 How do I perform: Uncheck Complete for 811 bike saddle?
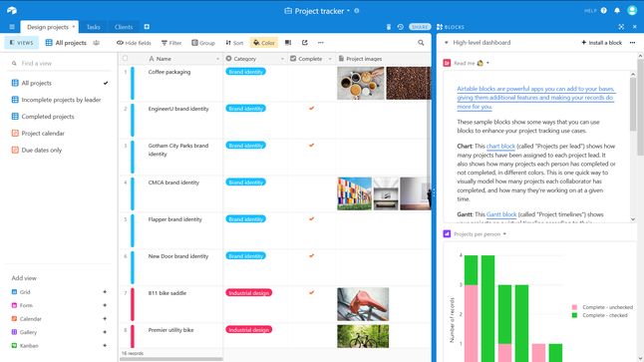tap(311, 293)
